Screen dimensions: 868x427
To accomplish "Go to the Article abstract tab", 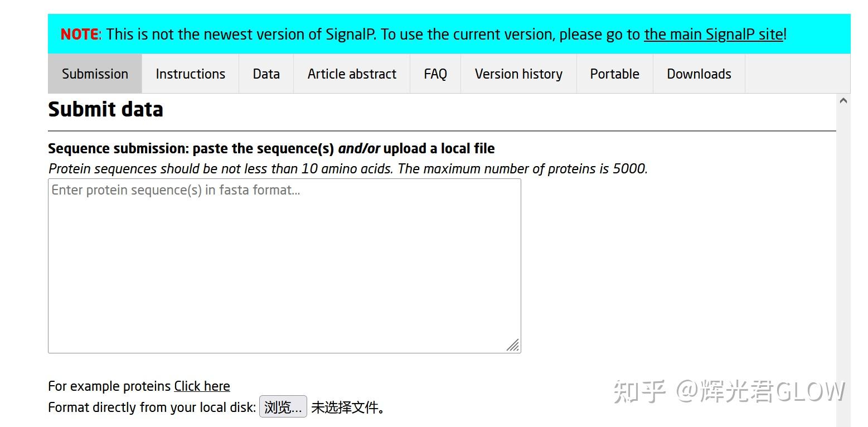I will point(352,74).
